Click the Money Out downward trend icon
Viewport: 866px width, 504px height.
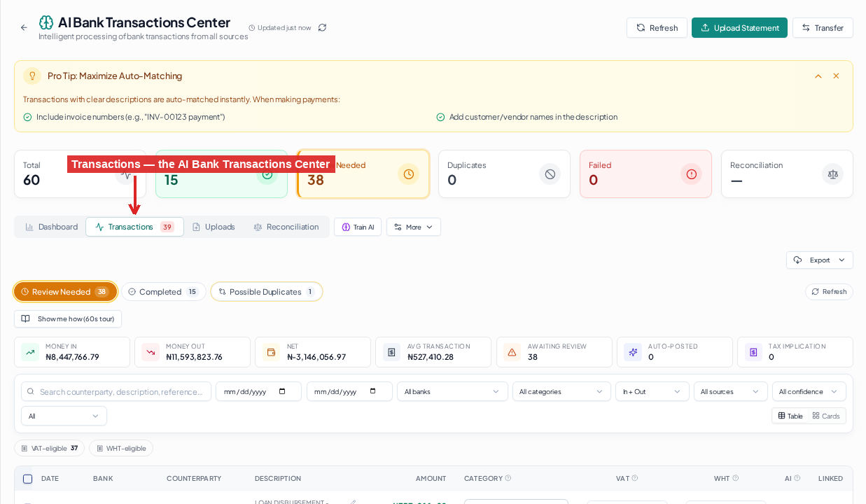coord(151,352)
